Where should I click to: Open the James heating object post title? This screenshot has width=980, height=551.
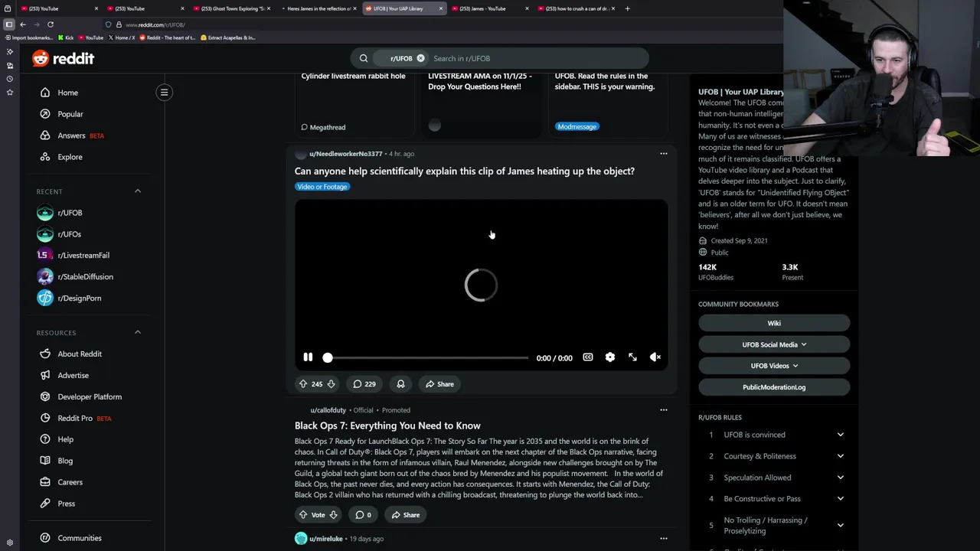coord(465,171)
